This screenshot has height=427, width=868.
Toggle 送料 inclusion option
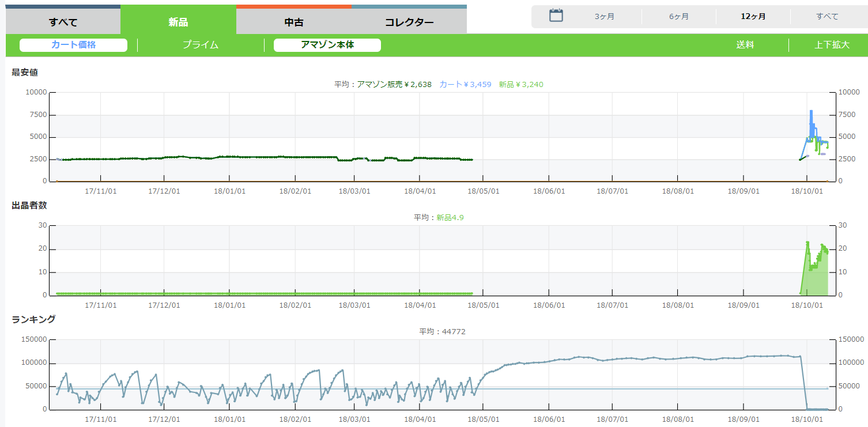coord(745,45)
